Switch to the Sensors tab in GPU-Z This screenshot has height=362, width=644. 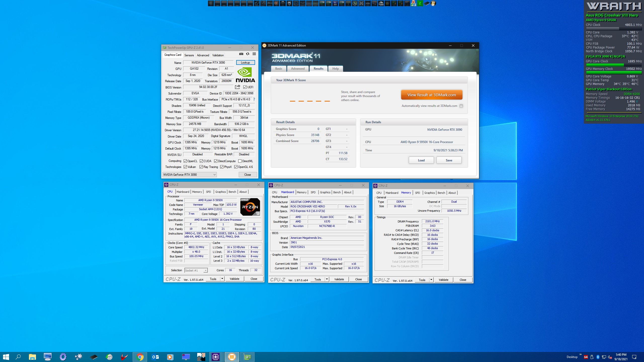[x=189, y=55]
